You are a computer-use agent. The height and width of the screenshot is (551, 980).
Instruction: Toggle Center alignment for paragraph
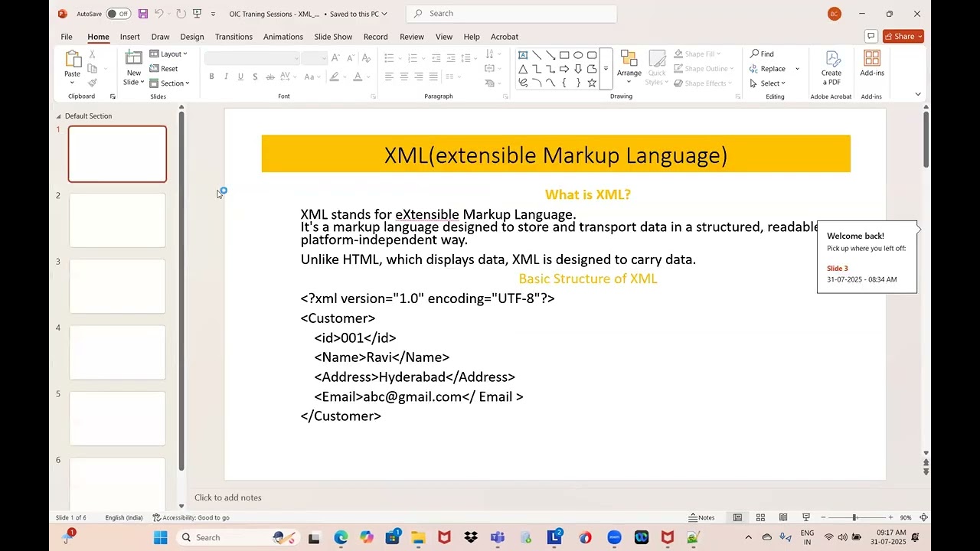click(403, 77)
